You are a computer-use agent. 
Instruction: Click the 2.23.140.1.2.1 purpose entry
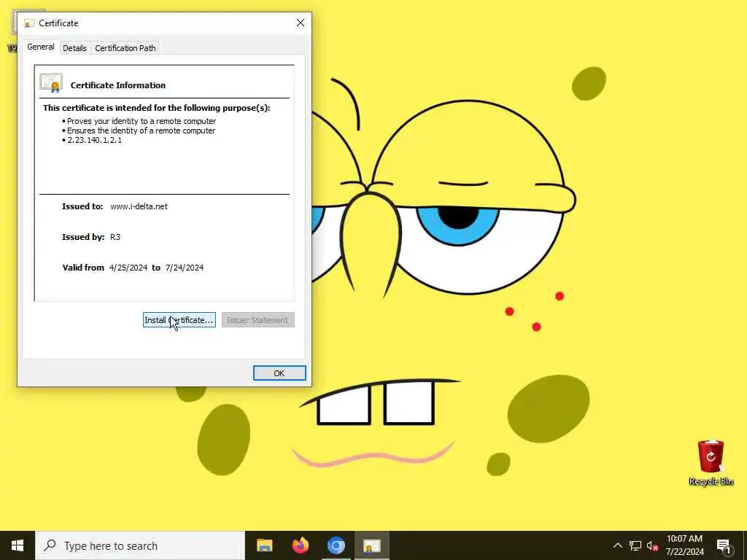click(x=94, y=140)
